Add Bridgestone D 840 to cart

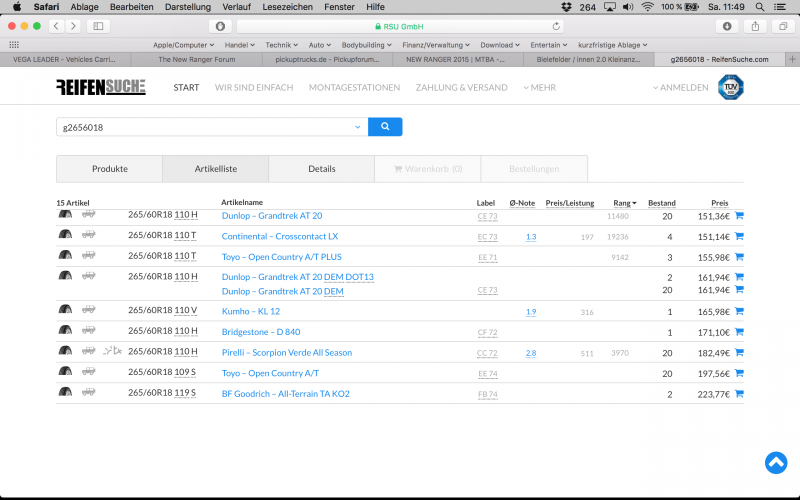(739, 332)
